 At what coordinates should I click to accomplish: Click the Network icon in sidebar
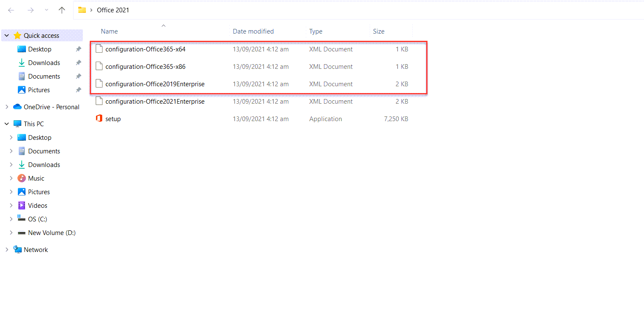17,249
